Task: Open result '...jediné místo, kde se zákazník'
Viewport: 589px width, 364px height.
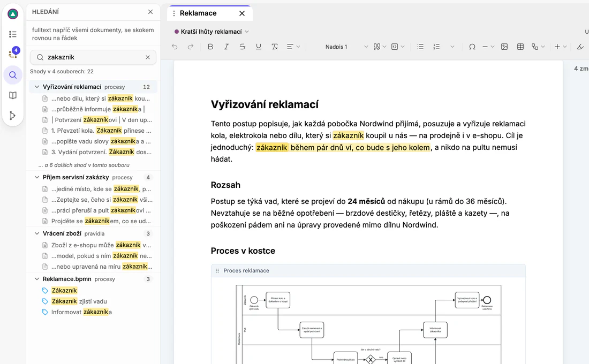Action: pos(96,189)
